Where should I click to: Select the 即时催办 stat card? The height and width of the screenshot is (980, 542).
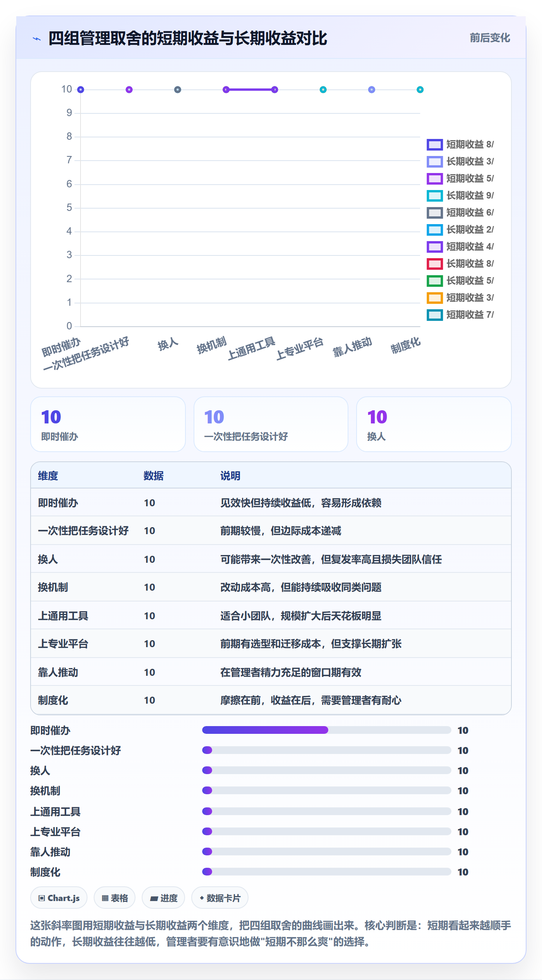pos(108,424)
